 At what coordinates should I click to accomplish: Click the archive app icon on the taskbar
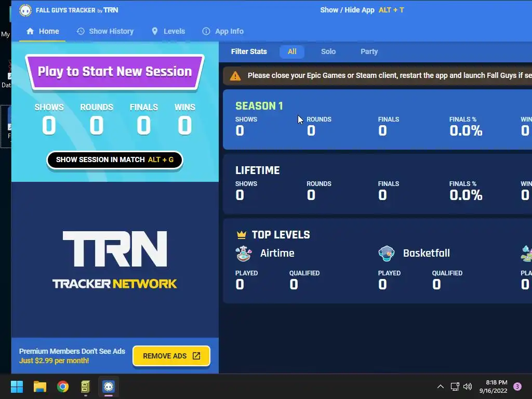click(86, 387)
